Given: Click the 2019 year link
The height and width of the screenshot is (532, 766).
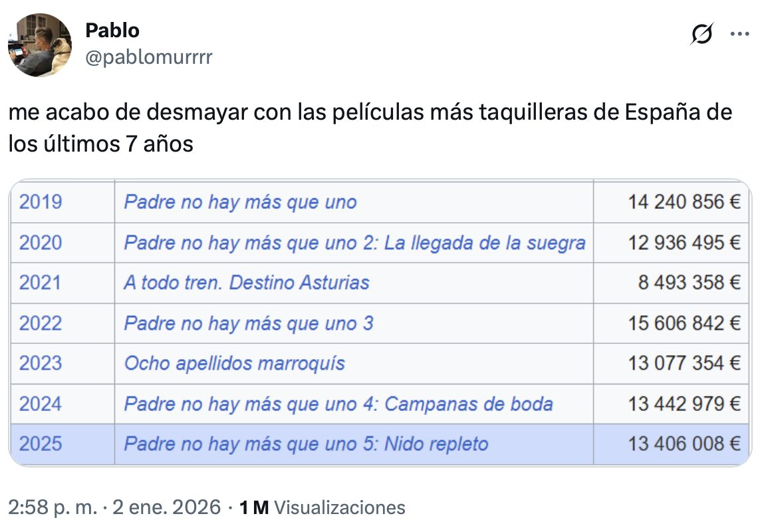Looking at the screenshot, I should [x=41, y=202].
